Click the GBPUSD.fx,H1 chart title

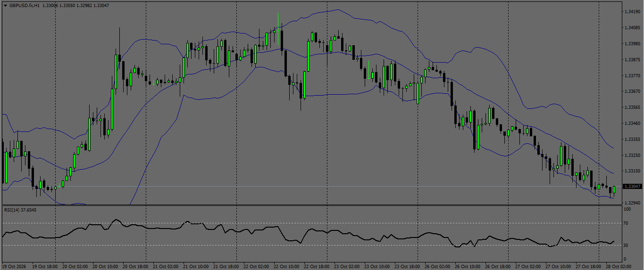[x=24, y=5]
